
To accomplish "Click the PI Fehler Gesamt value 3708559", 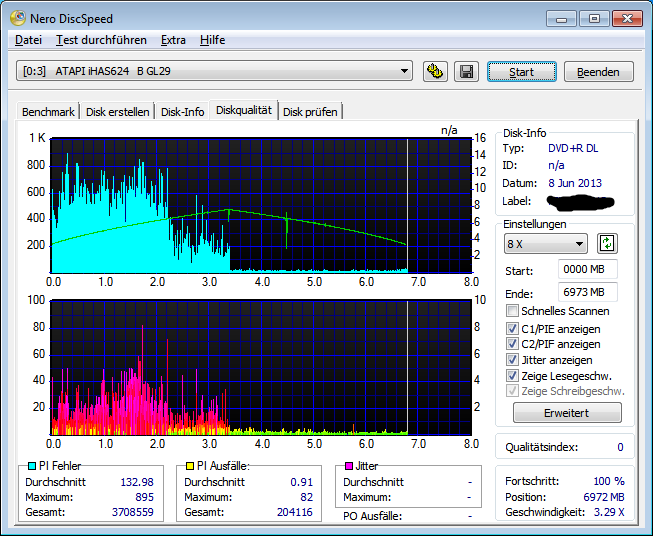I will point(132,512).
